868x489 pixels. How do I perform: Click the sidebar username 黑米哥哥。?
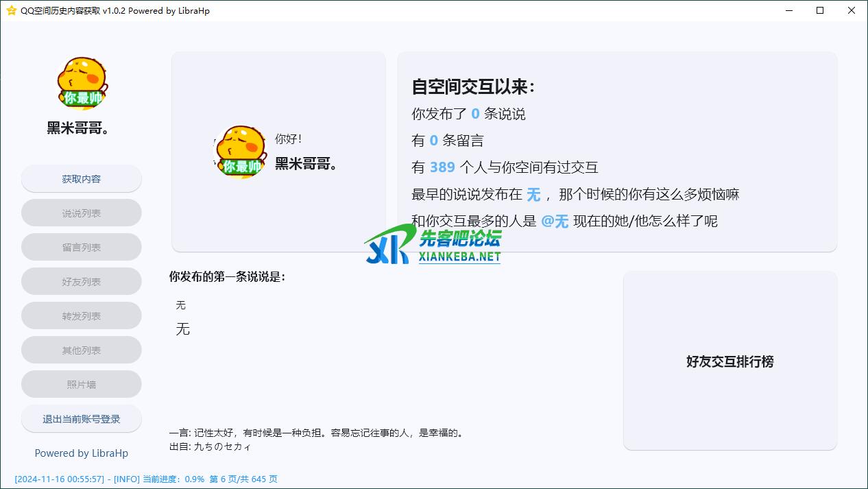click(x=78, y=128)
